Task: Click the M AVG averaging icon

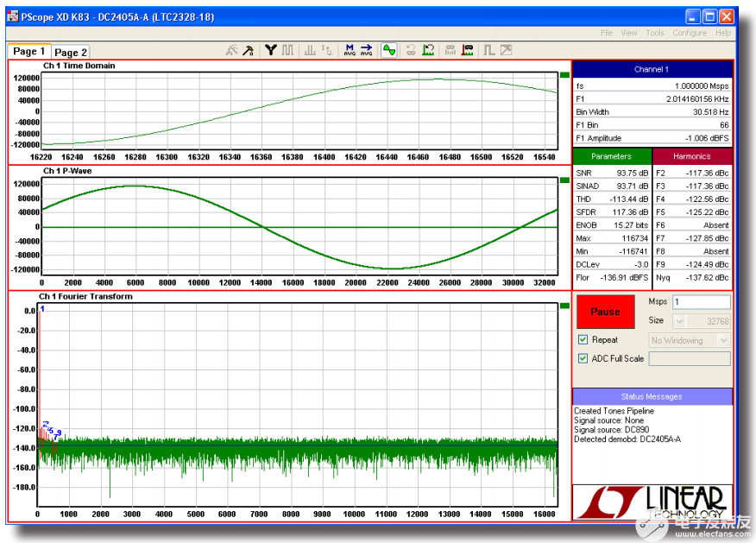Action: coord(350,51)
